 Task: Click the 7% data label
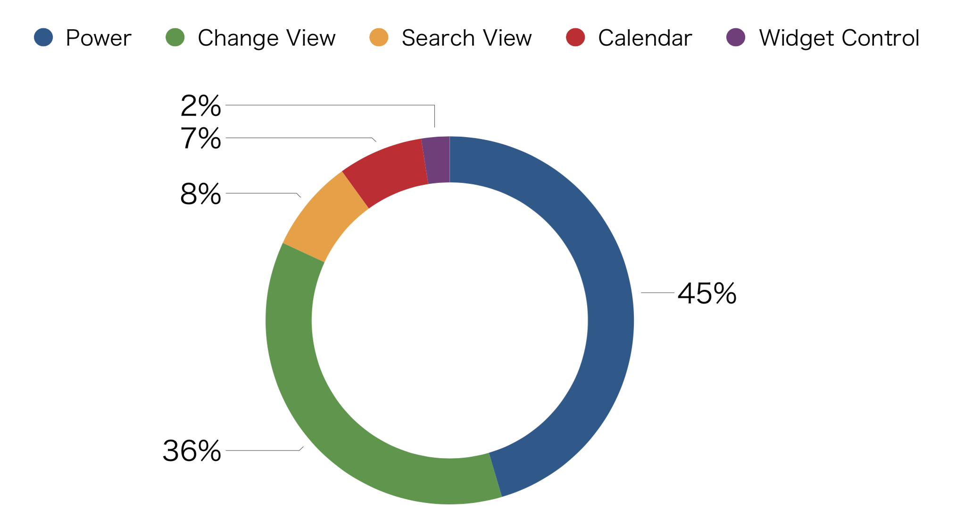(200, 139)
